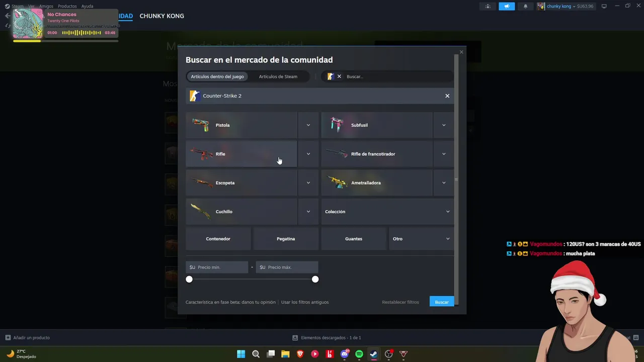Click the minimum price slider handle
Image resolution: width=644 pixels, height=362 pixels.
[189, 279]
